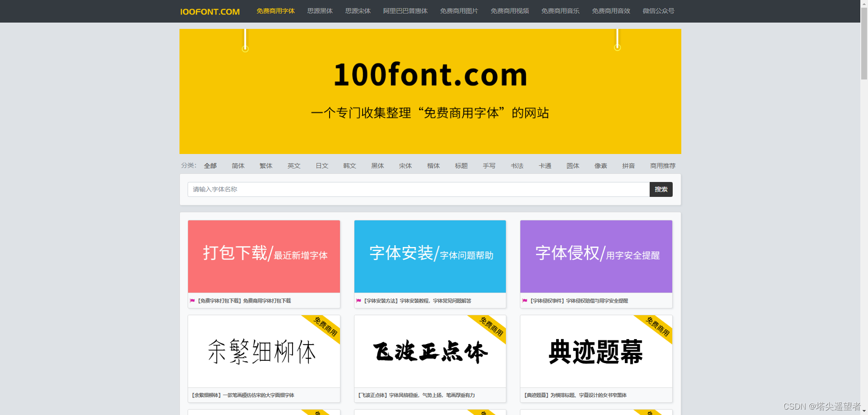The height and width of the screenshot is (415, 868).
Task: Open link 字体侵权赔偿与用字安全提醒
Action: [597, 301]
